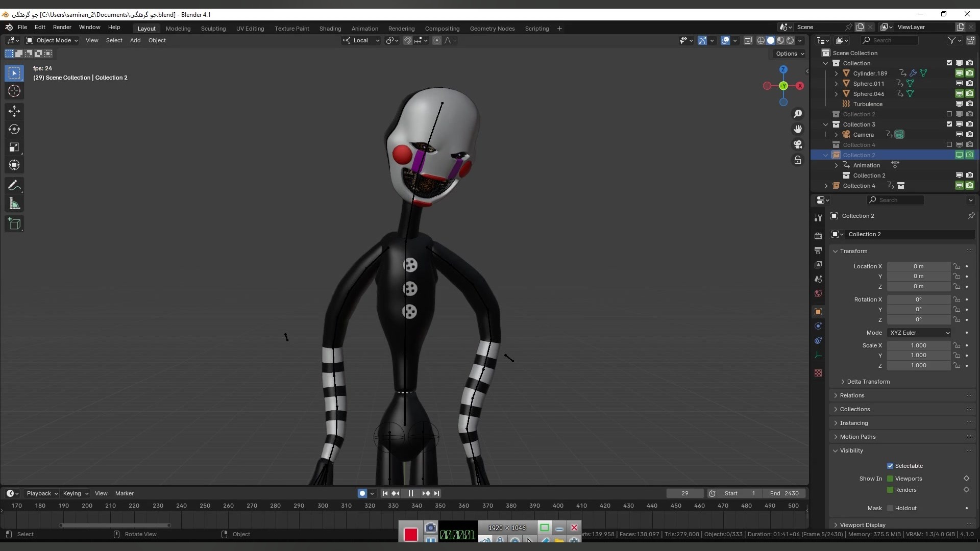
Task: Open the Add menu in viewport header
Action: 135,40
